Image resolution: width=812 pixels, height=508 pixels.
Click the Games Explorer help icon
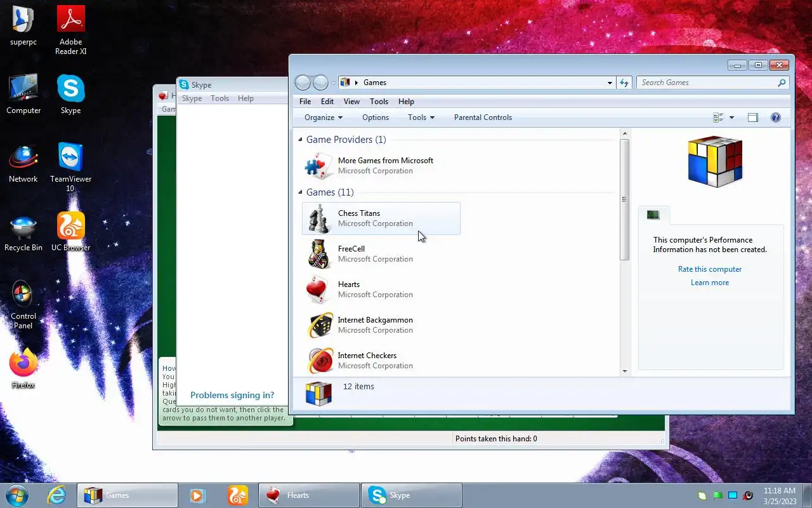(775, 117)
